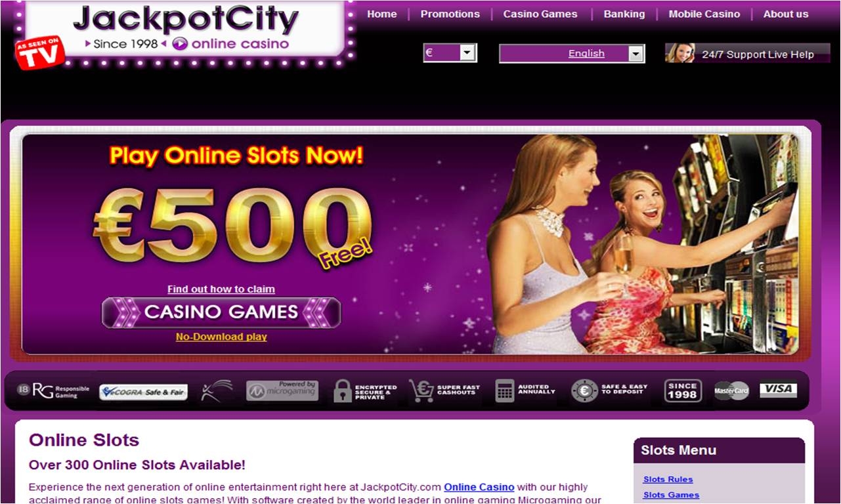Open 24/7 Support Live Help
This screenshot has height=504, width=841.
click(748, 54)
